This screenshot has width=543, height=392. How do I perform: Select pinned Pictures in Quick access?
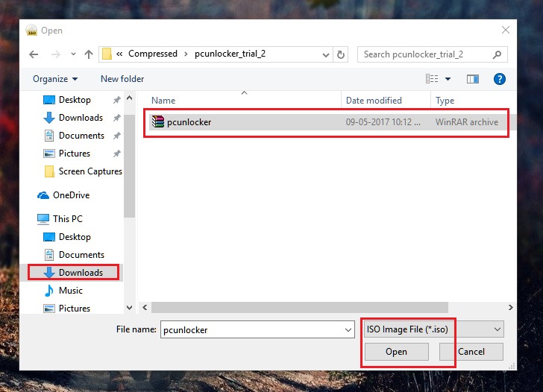[x=75, y=154]
